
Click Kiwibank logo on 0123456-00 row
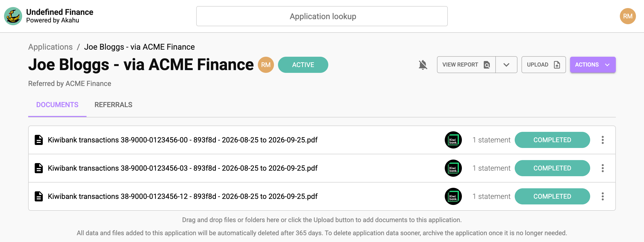tap(453, 140)
